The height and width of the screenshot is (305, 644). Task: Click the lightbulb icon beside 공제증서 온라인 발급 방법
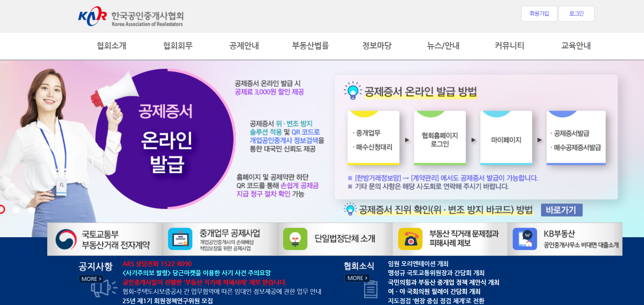coord(353,91)
